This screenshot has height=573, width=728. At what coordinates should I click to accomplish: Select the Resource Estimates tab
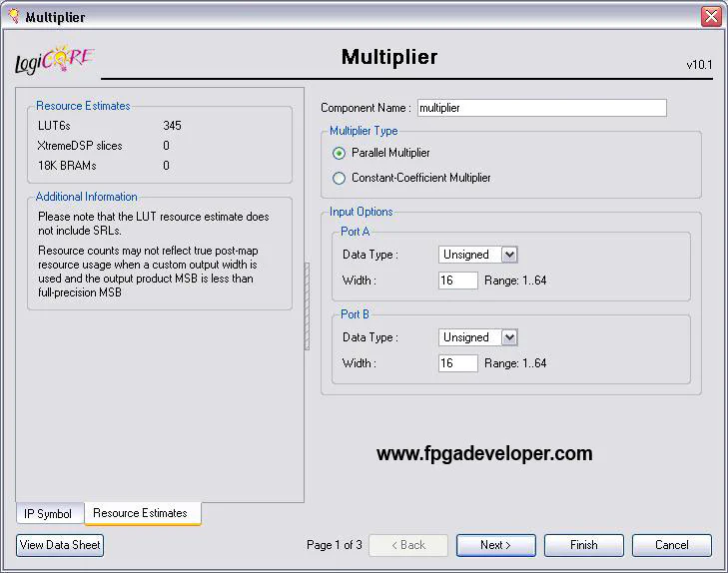(140, 513)
